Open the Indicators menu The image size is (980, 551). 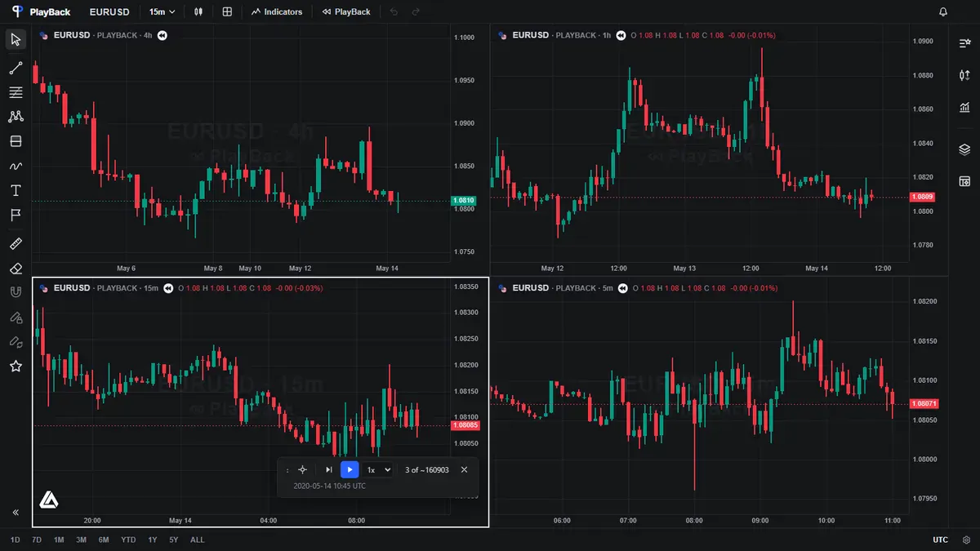pos(277,11)
